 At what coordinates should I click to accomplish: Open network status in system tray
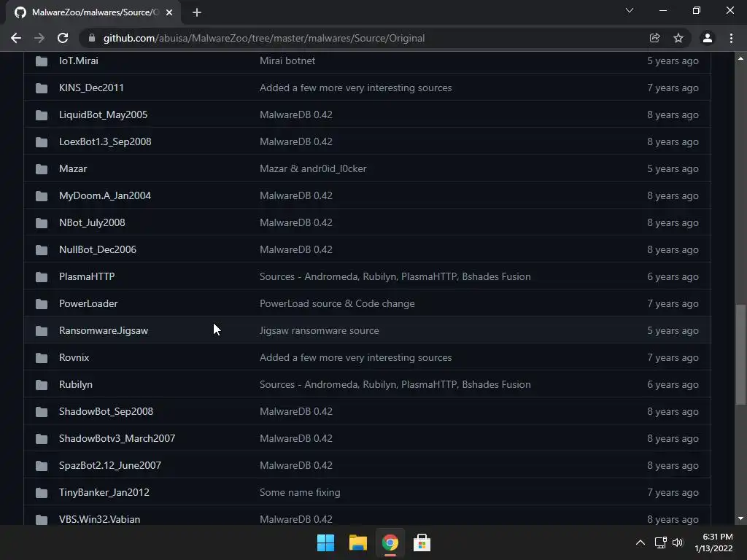pyautogui.click(x=660, y=542)
